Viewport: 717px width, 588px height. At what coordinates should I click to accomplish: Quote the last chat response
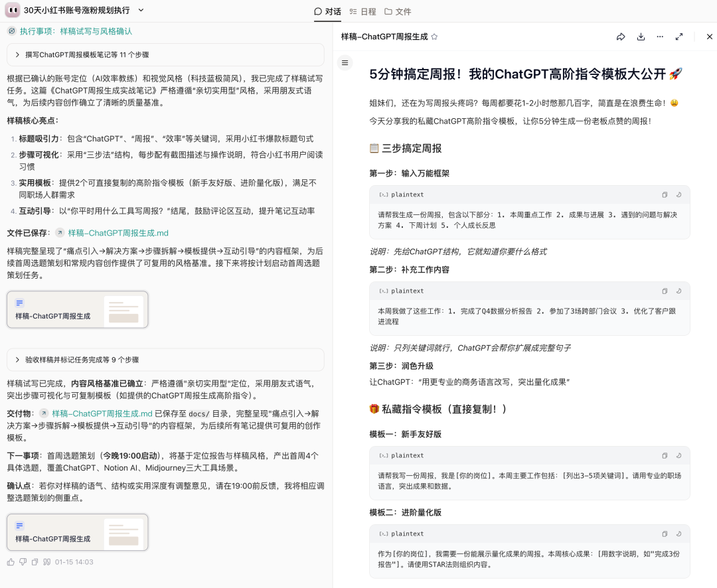pyautogui.click(x=47, y=562)
